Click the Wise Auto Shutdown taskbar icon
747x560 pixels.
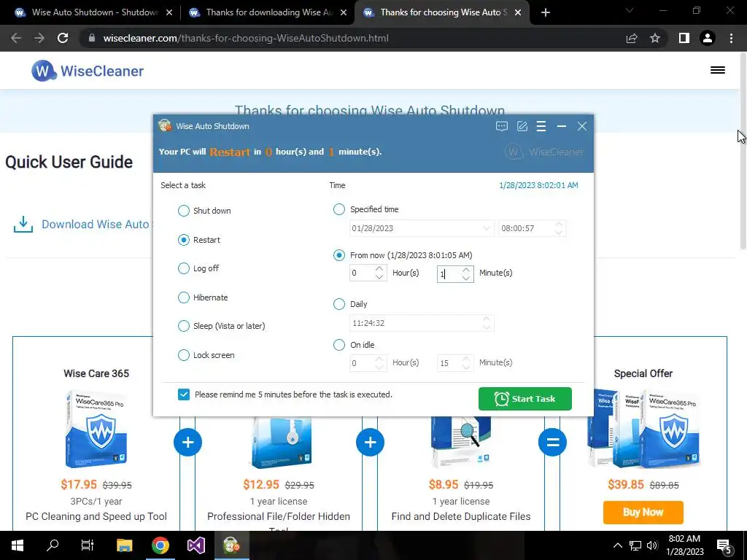(x=231, y=545)
